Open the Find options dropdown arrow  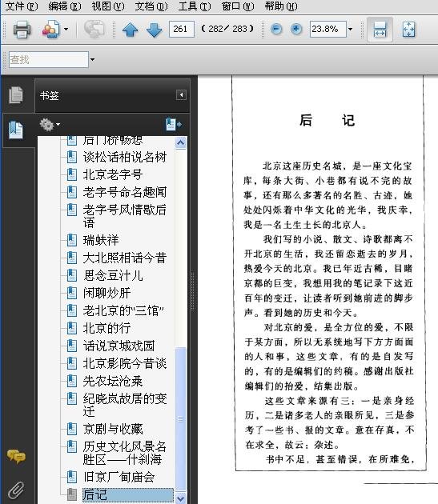[92, 59]
